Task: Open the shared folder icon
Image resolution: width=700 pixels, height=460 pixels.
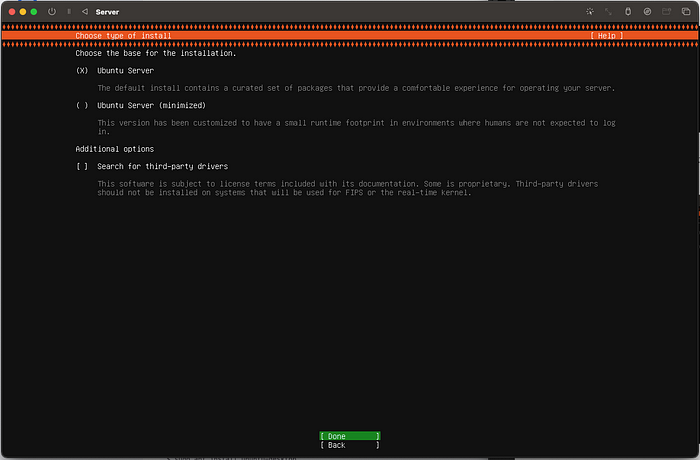Action: (667, 12)
